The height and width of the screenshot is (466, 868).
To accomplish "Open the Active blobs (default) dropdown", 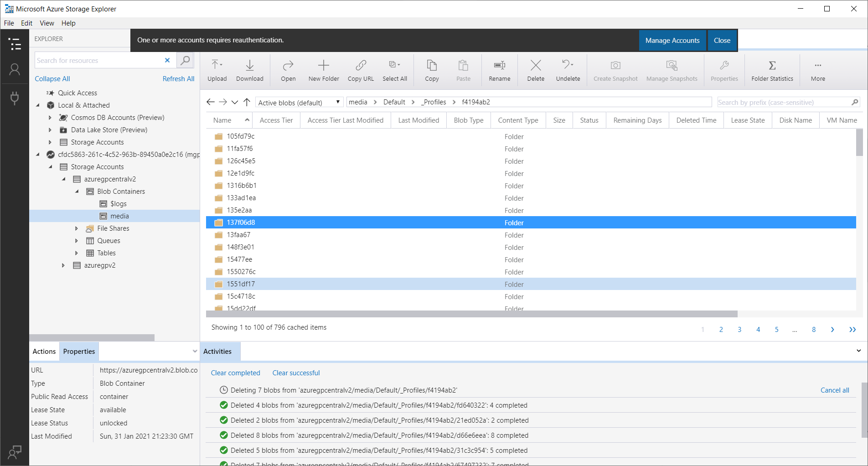I will 299,102.
